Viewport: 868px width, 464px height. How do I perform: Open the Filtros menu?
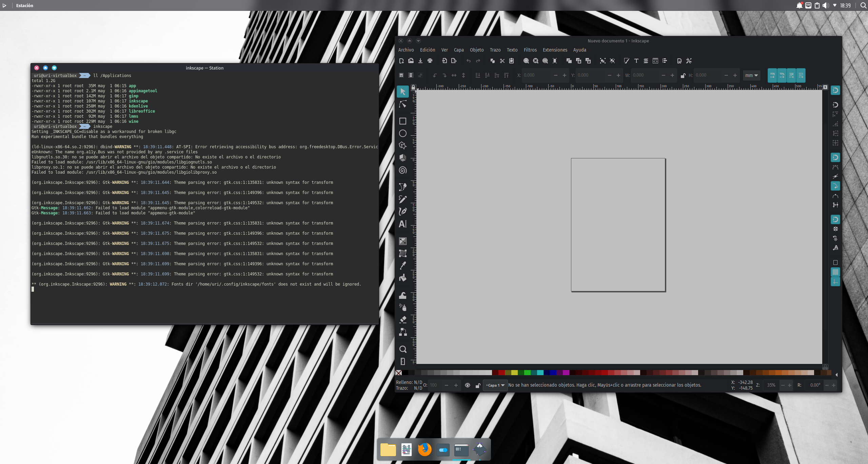(530, 50)
